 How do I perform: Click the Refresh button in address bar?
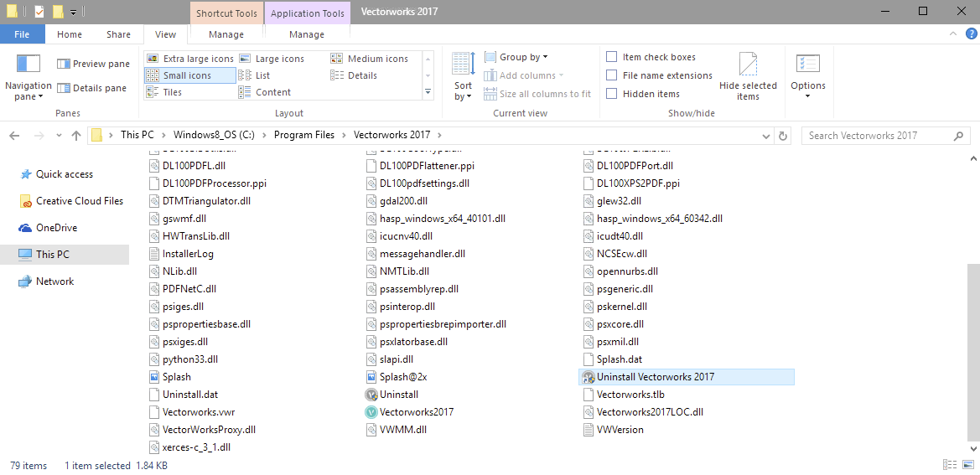[783, 136]
